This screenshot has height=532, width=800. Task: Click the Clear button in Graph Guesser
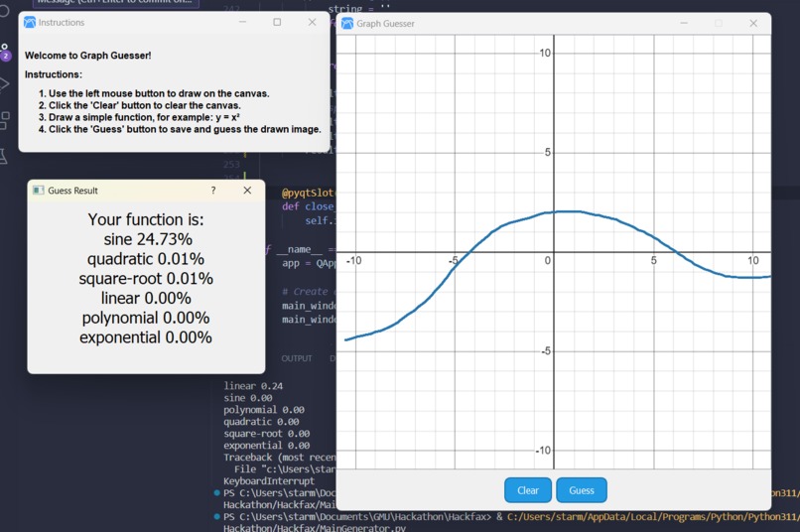[x=528, y=490]
